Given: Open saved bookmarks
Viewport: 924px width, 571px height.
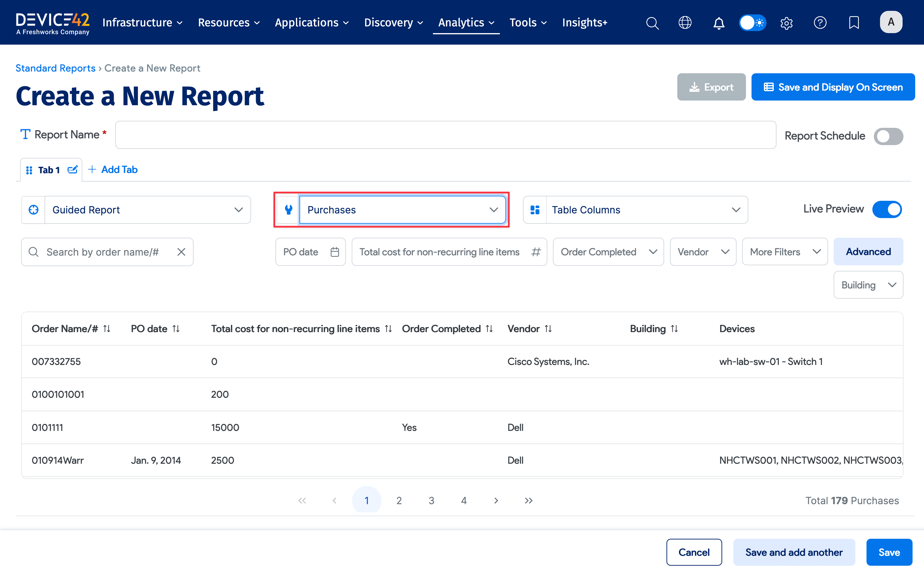Looking at the screenshot, I should (x=854, y=23).
